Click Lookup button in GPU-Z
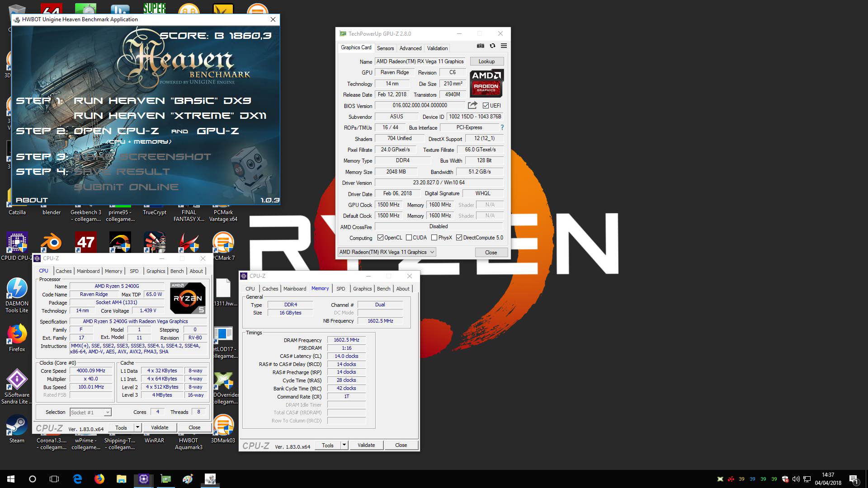This screenshot has height=488, width=868. [x=487, y=61]
